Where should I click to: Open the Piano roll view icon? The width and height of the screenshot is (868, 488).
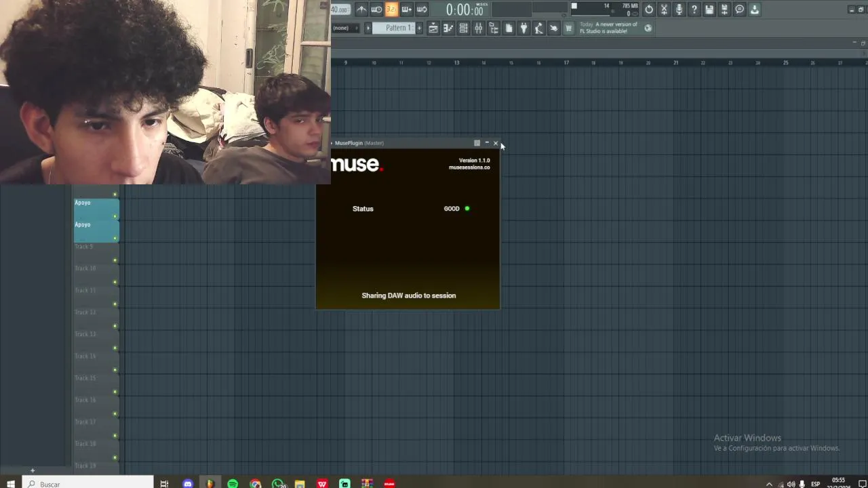(448, 28)
